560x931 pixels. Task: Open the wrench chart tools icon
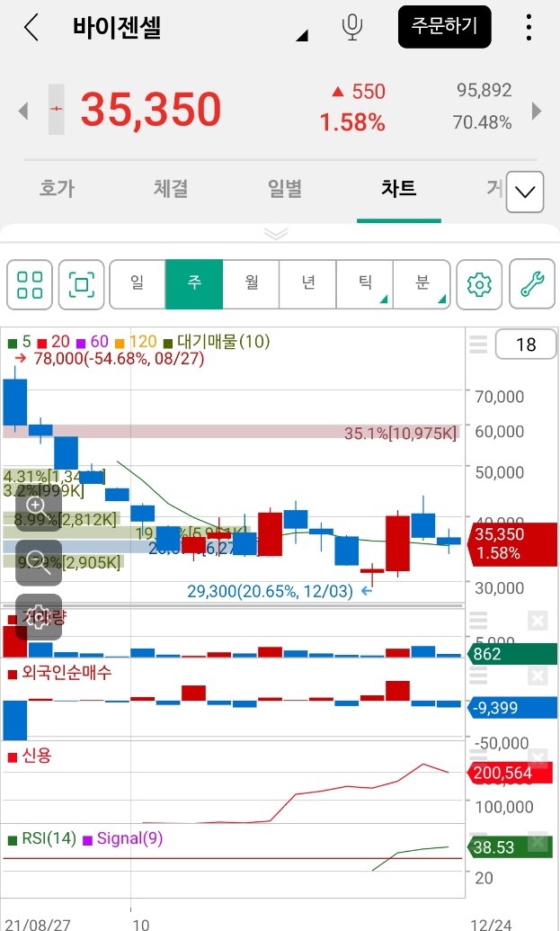[532, 284]
